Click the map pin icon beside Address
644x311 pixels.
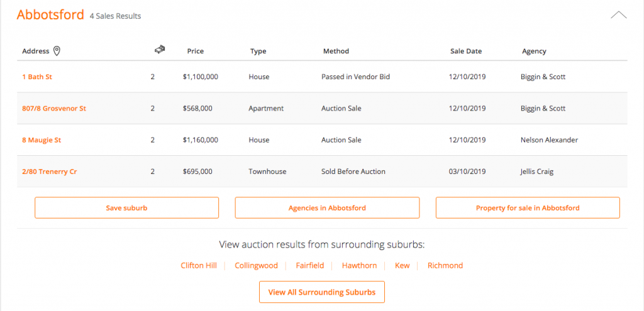(57, 51)
